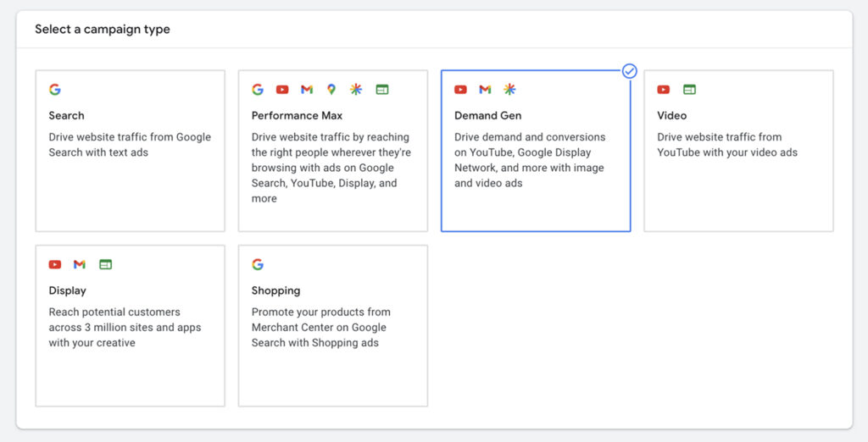Click the YouTube icon in Video card
868x442 pixels.
[664, 90]
